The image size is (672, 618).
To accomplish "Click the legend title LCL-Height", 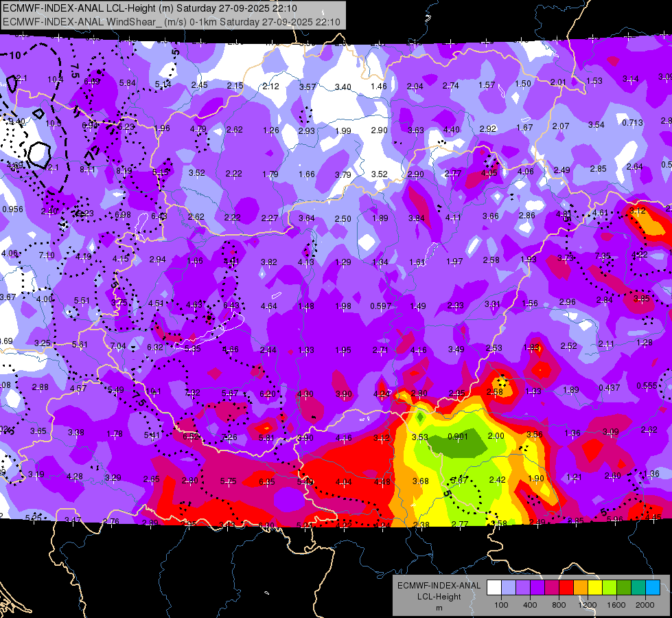I will coord(439,597).
